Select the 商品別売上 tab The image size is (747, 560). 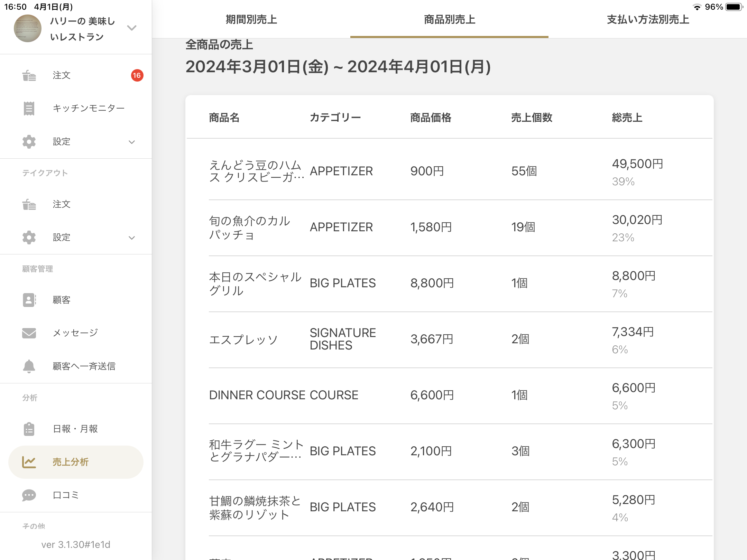pyautogui.click(x=449, y=20)
